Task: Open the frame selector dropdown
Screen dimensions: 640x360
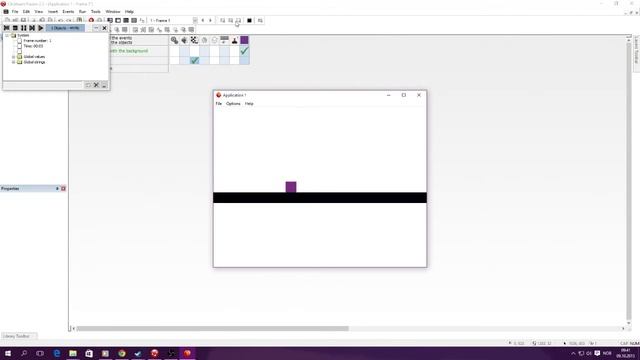Action: pyautogui.click(x=195, y=20)
